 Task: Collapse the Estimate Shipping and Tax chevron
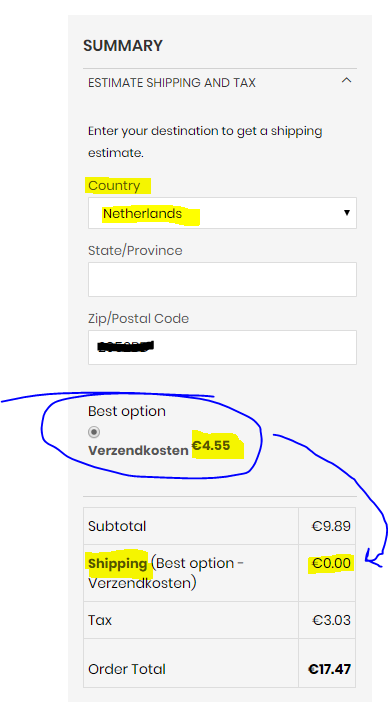(x=346, y=81)
